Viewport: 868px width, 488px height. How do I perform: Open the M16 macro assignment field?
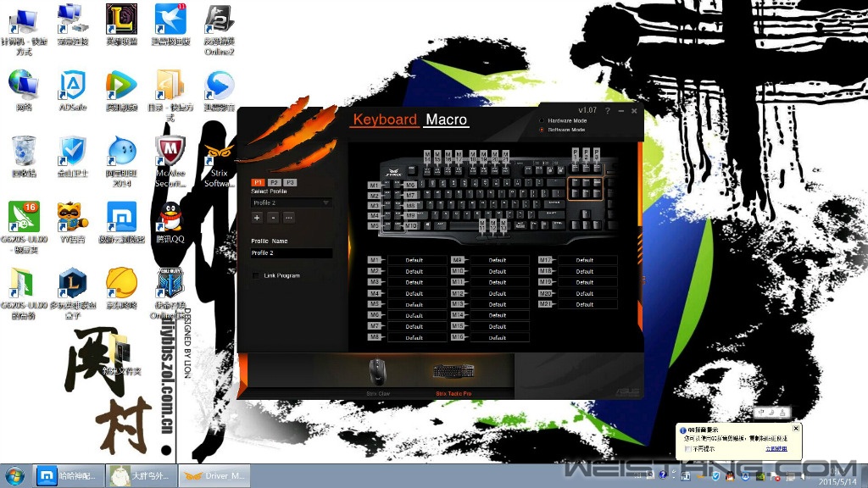pos(499,337)
